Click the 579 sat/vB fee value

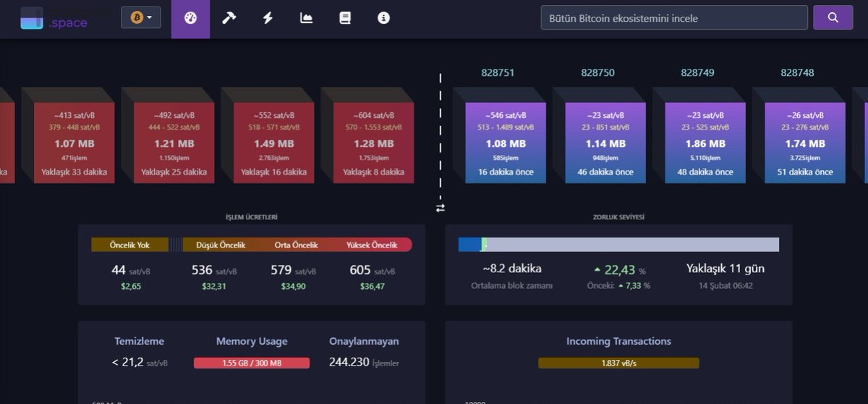coord(293,270)
